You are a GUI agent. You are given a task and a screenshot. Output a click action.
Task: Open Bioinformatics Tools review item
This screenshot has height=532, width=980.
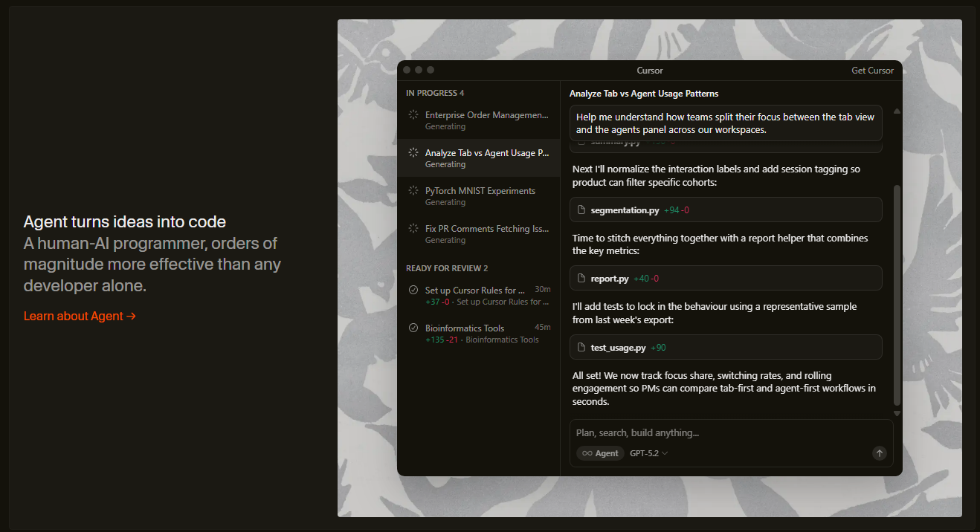(x=478, y=333)
